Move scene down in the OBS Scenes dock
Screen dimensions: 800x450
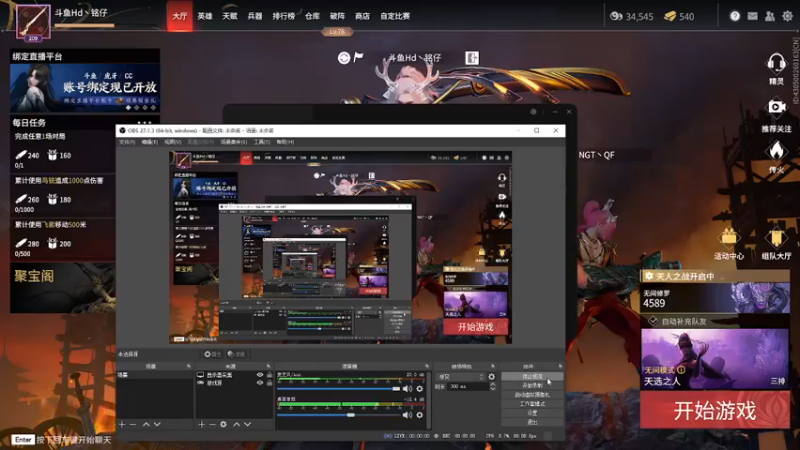[x=157, y=424]
